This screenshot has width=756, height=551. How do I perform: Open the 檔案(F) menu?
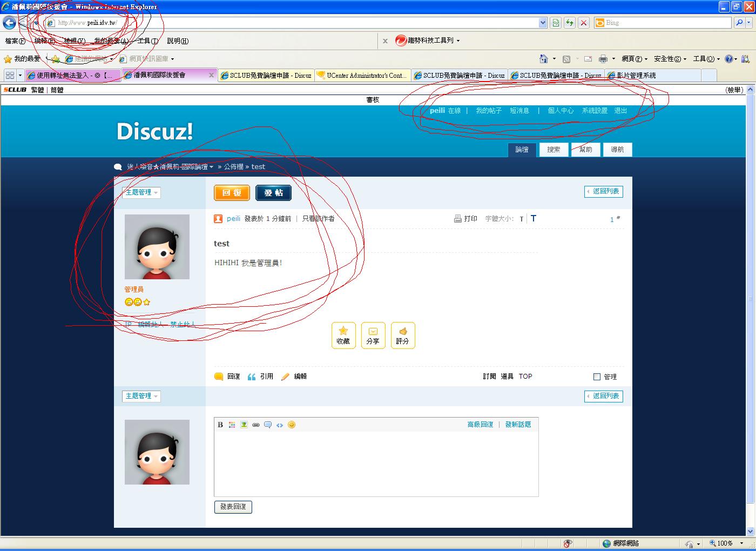(x=15, y=41)
